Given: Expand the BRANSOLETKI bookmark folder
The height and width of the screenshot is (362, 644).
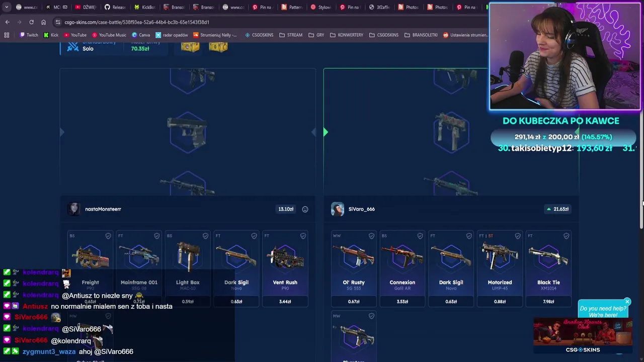Looking at the screenshot, I should (x=421, y=35).
